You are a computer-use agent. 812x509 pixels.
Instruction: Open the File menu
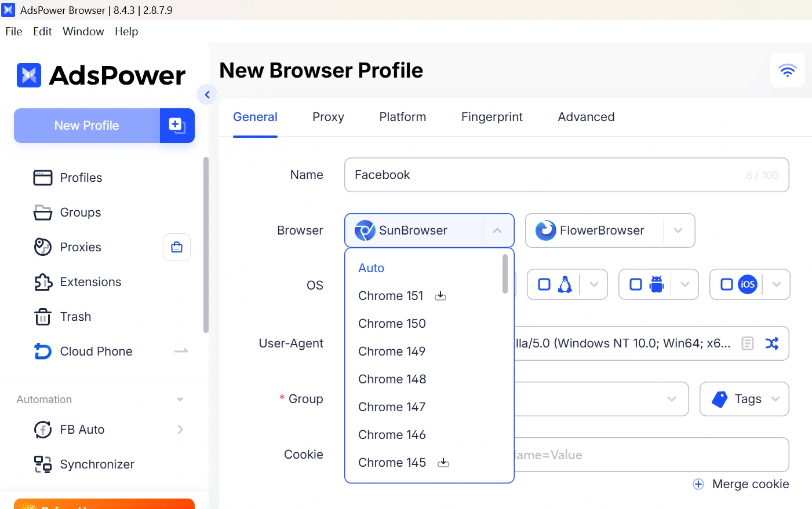click(14, 31)
